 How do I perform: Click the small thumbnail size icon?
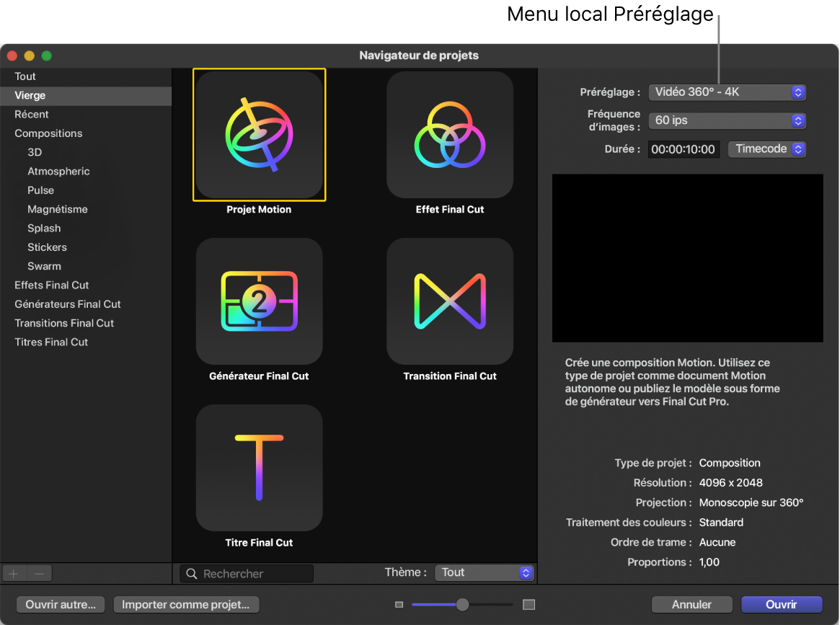(399, 605)
